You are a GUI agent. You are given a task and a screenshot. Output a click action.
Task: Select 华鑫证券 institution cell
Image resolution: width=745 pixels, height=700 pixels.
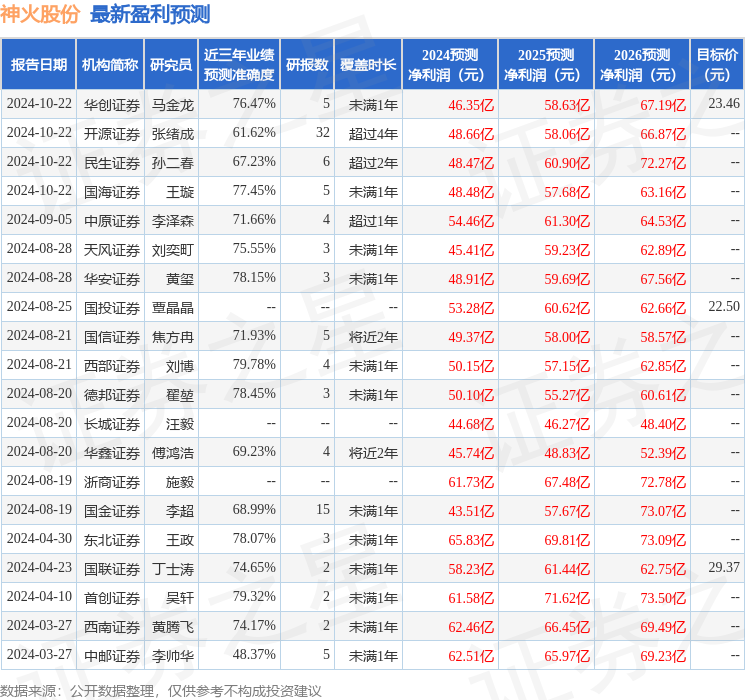tap(112, 452)
